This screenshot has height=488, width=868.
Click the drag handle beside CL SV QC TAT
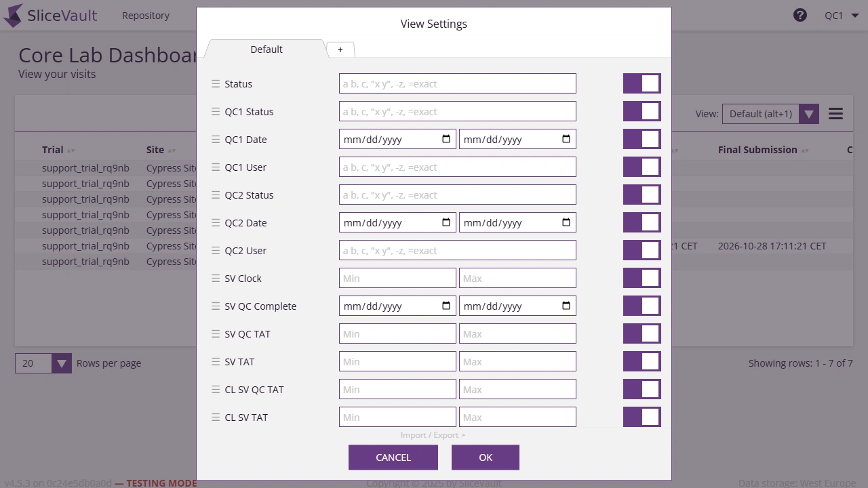click(x=216, y=390)
